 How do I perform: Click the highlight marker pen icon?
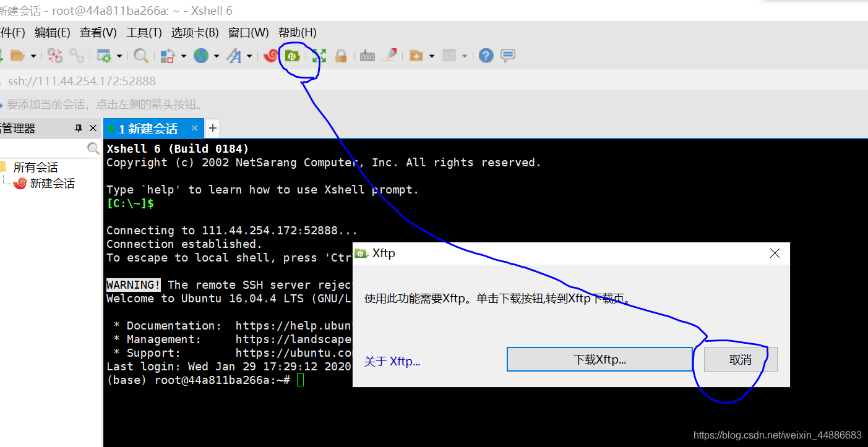point(389,56)
